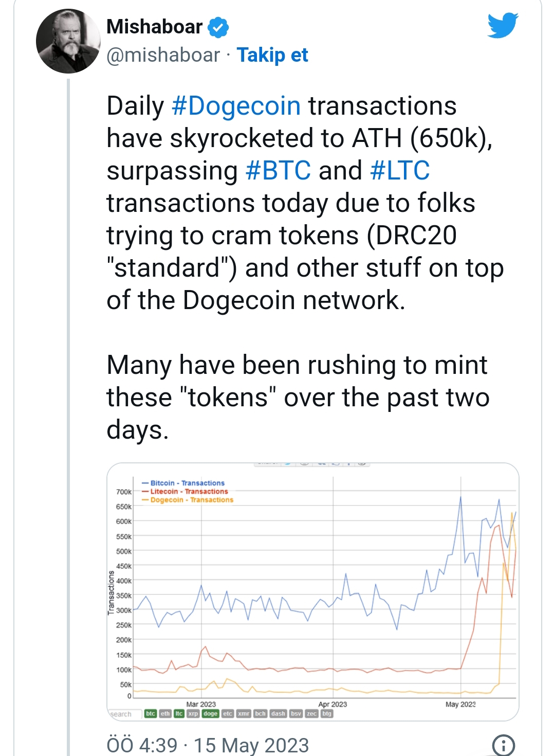Toggle the btc coin tag

tap(151, 713)
